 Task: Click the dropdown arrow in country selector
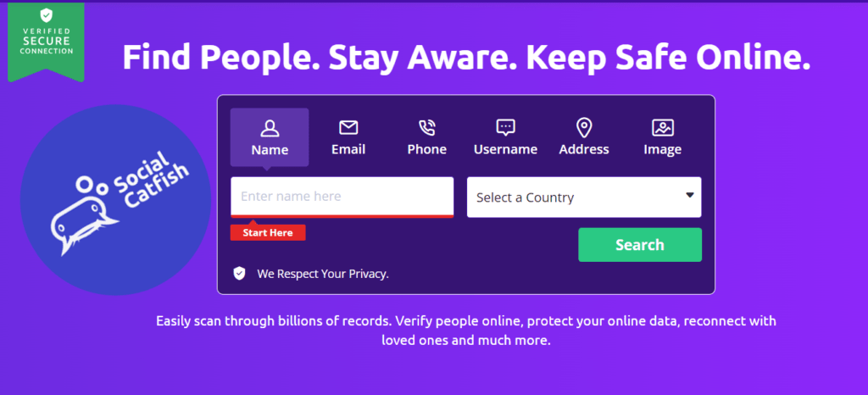click(690, 195)
